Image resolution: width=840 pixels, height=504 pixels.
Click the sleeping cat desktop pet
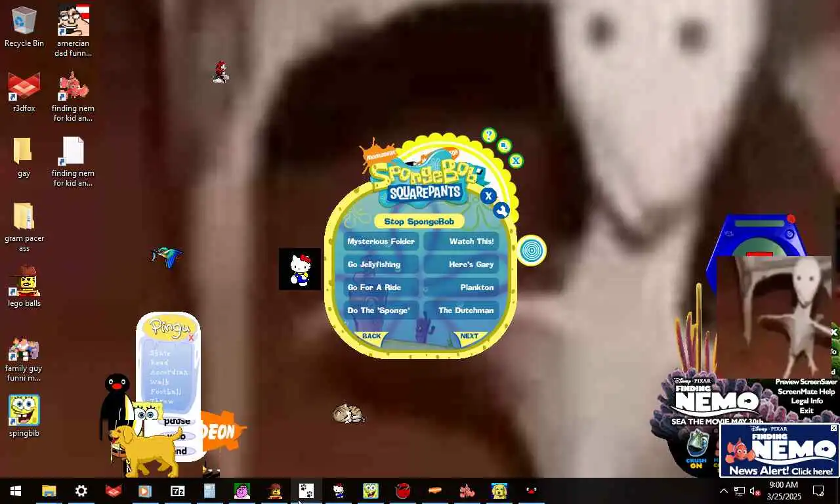tap(348, 413)
